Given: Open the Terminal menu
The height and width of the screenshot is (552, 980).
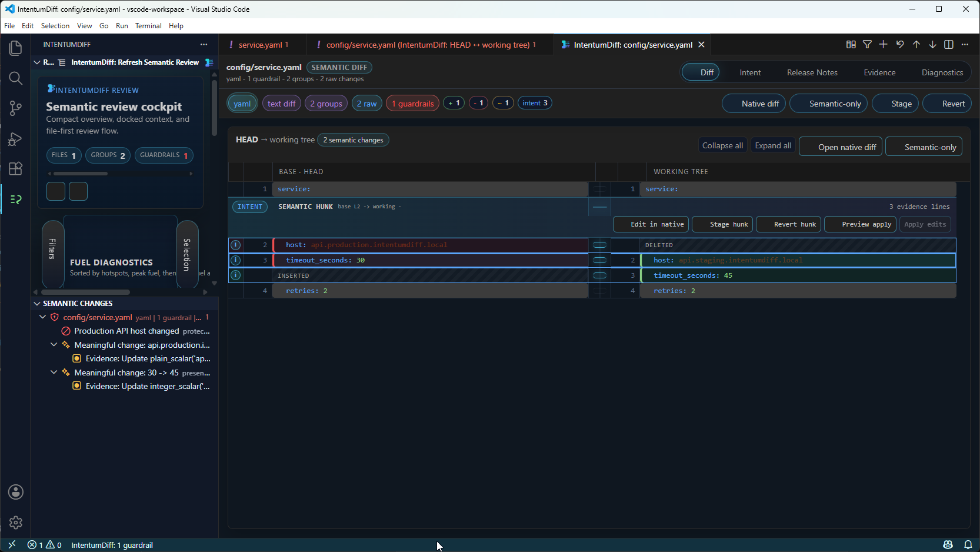Looking at the screenshot, I should pos(148,26).
